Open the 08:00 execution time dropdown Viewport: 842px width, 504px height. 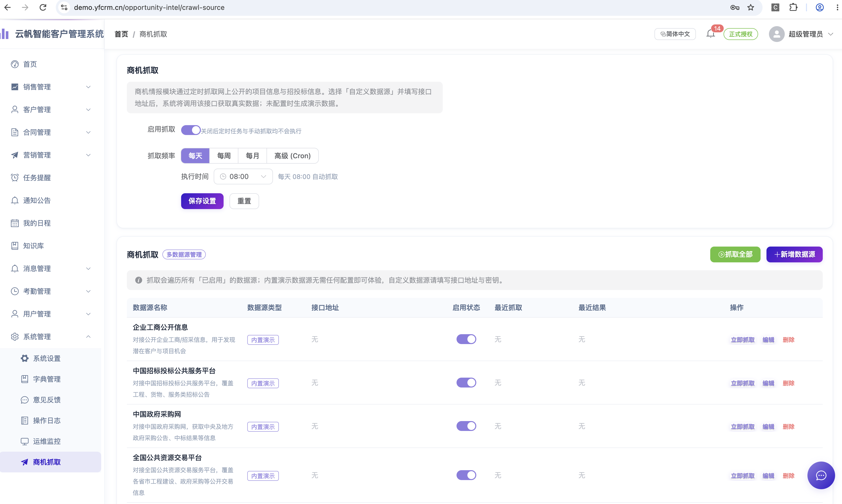click(x=243, y=177)
